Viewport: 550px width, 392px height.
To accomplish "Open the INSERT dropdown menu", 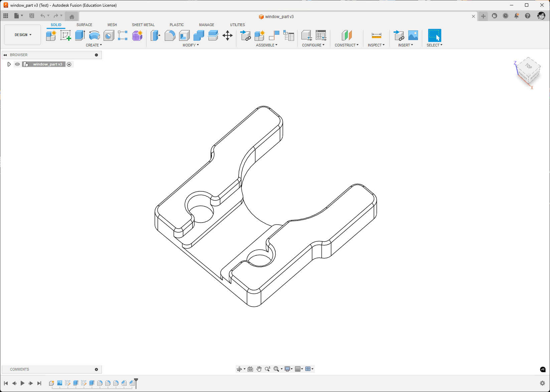I will point(406,45).
